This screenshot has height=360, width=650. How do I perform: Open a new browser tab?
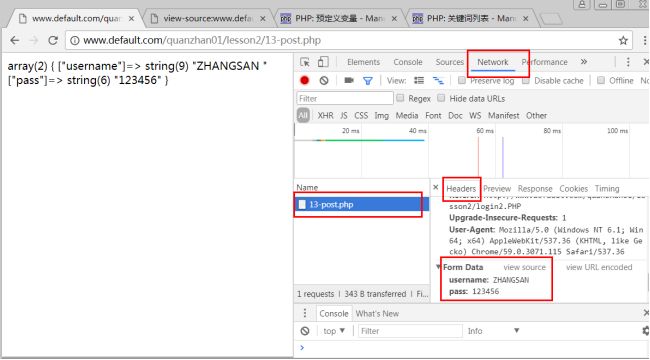click(552, 19)
